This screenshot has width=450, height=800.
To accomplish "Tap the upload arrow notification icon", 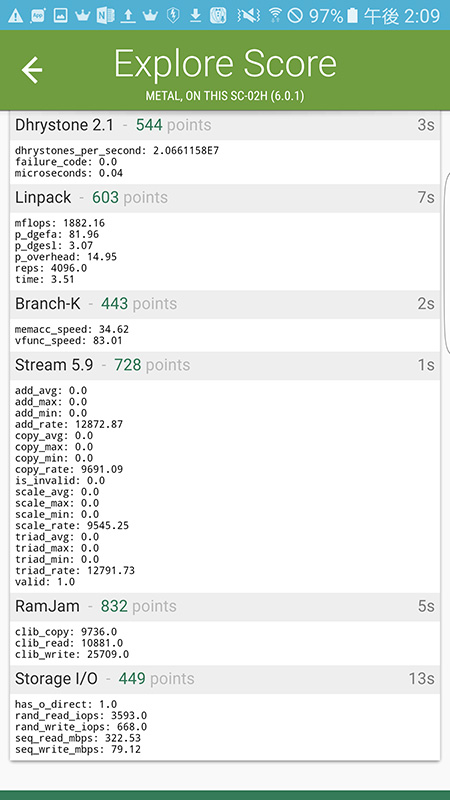I will click(x=128, y=16).
